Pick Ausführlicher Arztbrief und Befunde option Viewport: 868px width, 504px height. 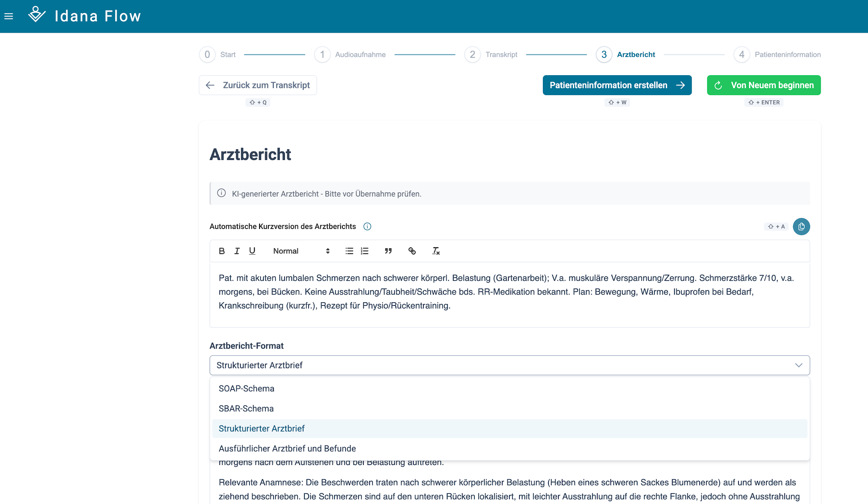pos(287,448)
